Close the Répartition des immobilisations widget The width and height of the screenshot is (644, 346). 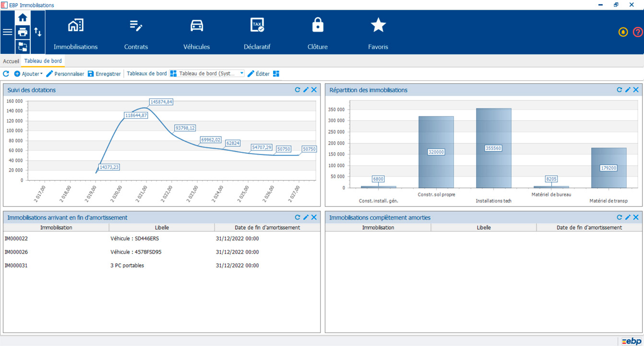(x=636, y=90)
